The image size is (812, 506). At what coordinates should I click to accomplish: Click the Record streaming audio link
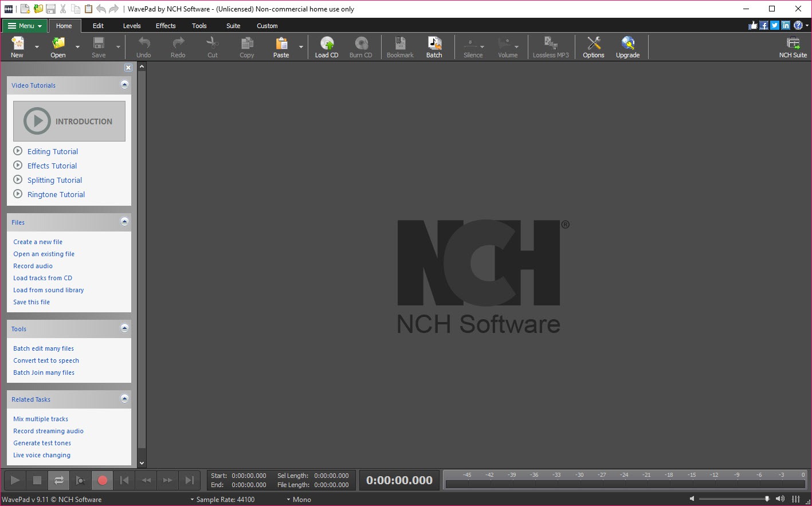[x=49, y=431]
